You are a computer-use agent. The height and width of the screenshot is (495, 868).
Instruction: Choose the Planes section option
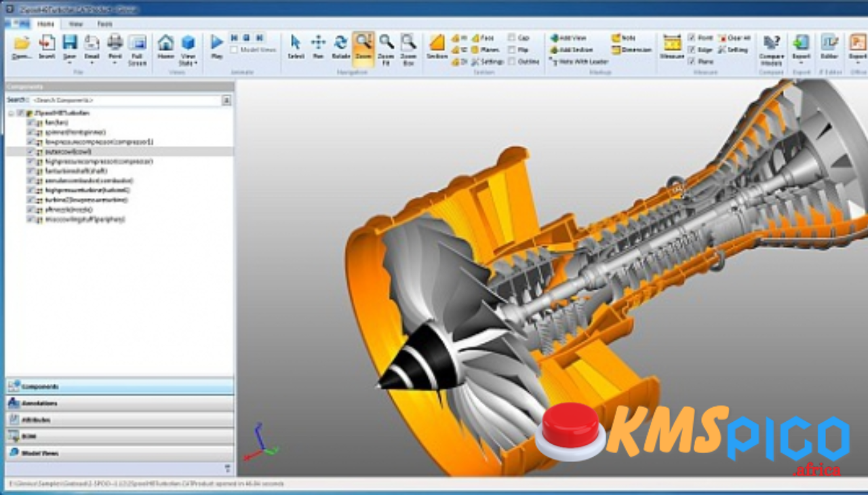pyautogui.click(x=485, y=49)
